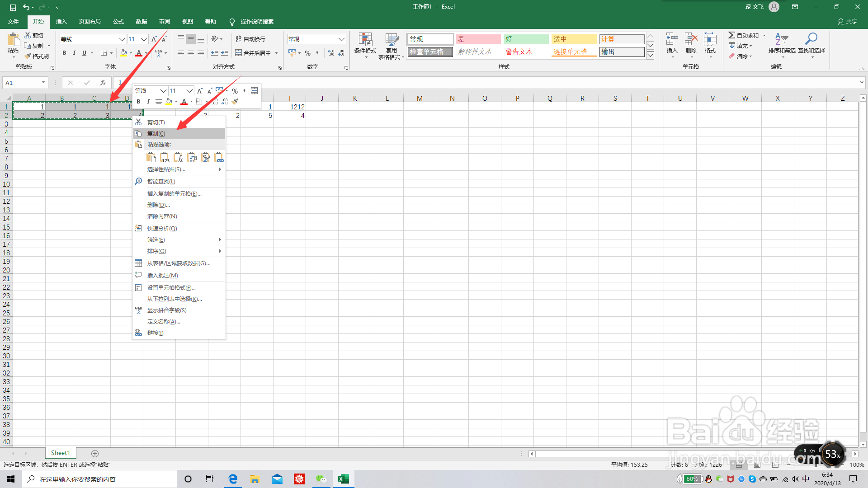Click the format painter brush in mini toolbar
868x488 pixels.
point(235,102)
